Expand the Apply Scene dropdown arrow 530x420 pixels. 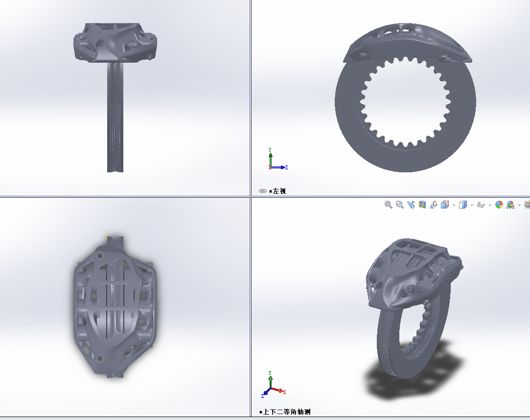tap(520, 205)
